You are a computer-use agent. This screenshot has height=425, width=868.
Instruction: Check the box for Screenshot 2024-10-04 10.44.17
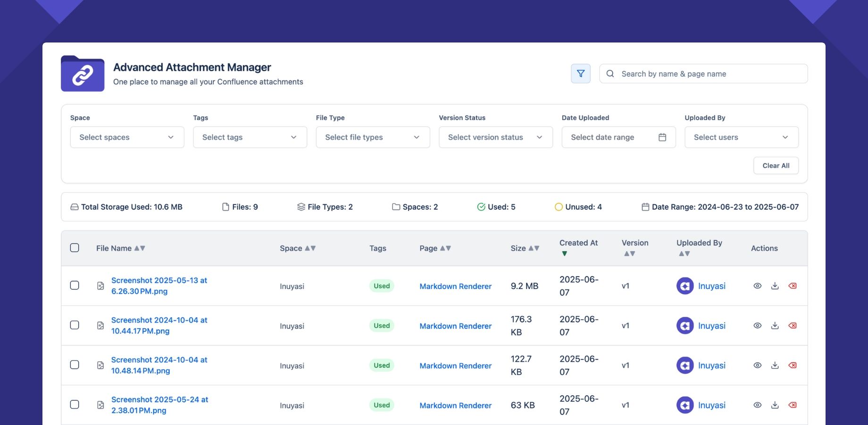tap(75, 325)
